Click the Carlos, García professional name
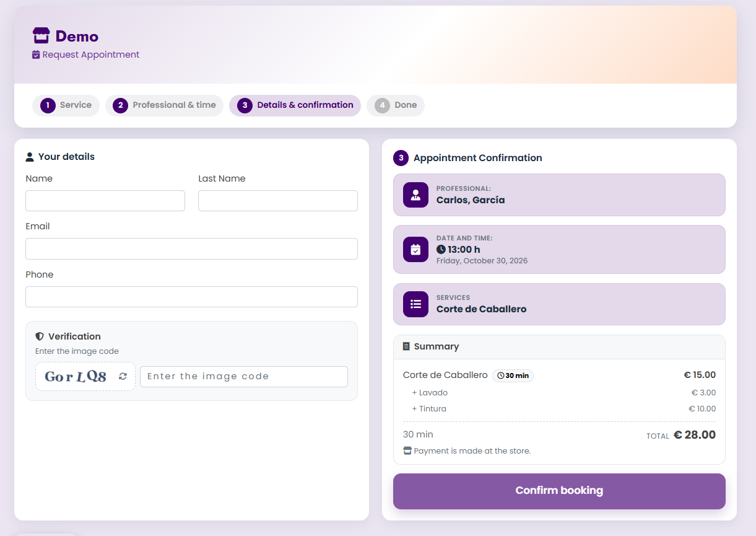756x536 pixels. pyautogui.click(x=471, y=200)
